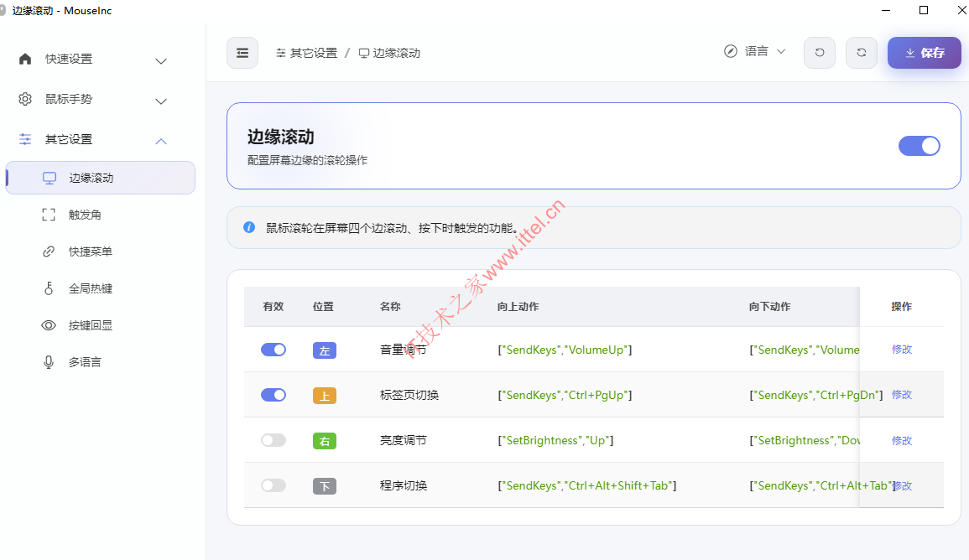Expand the 快速设置 chevron

[x=161, y=60]
